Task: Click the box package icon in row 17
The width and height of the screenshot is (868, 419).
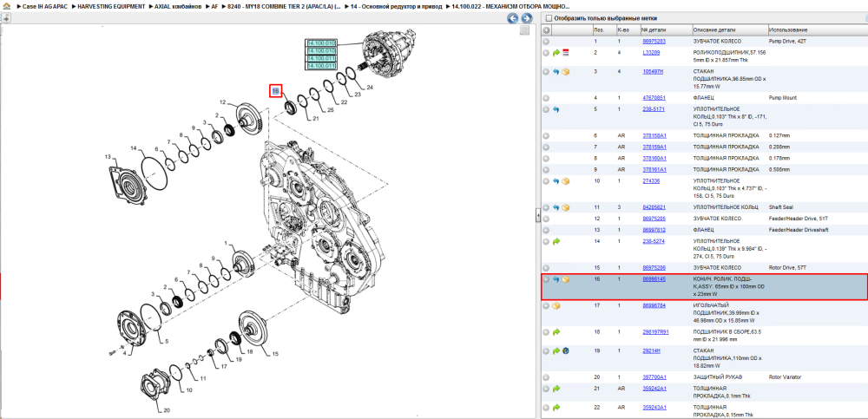Action: pos(556,305)
